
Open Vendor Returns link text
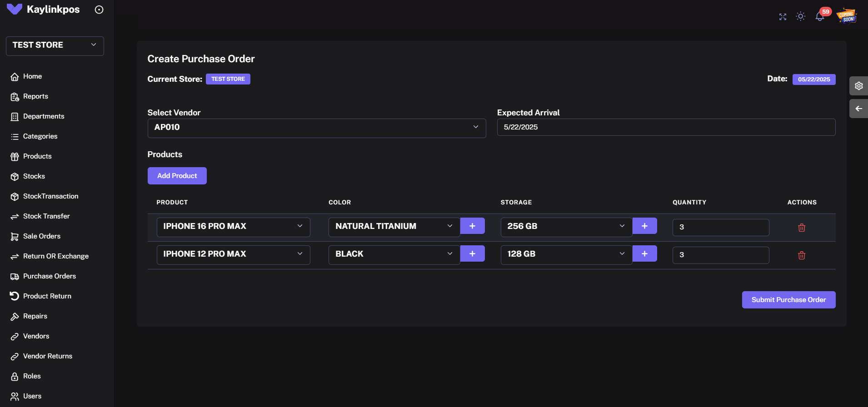pos(48,356)
